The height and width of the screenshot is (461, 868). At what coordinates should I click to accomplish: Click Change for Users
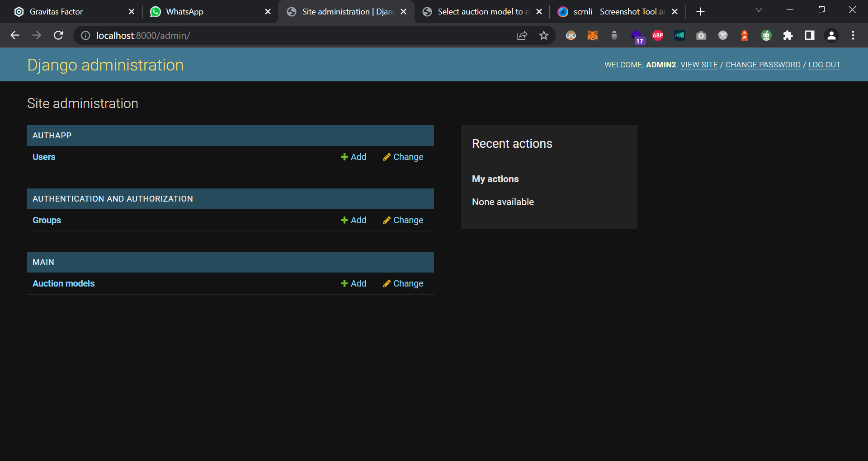(x=403, y=157)
